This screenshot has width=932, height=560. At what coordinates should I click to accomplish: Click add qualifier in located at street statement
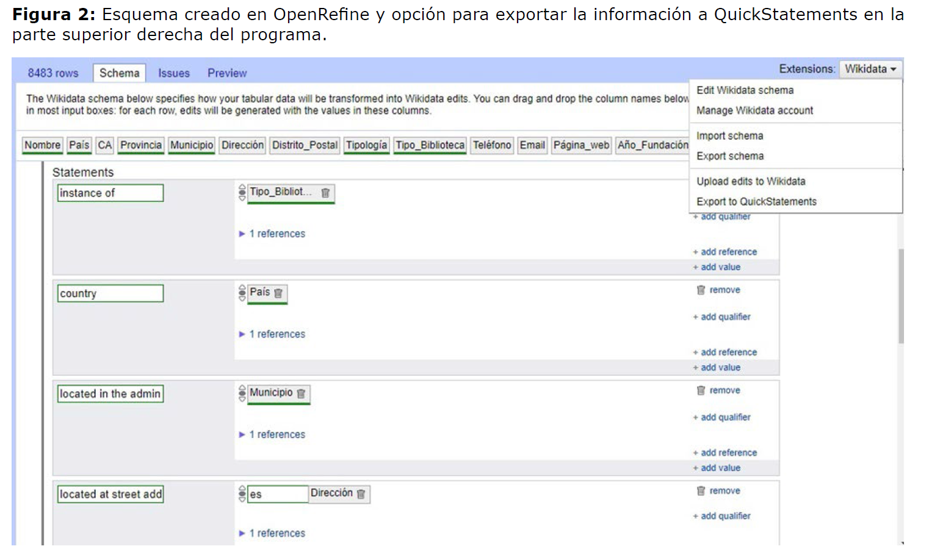coord(722,516)
